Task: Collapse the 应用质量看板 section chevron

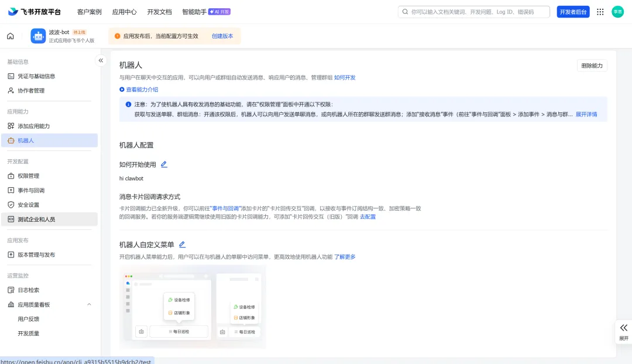Action: [89, 305]
